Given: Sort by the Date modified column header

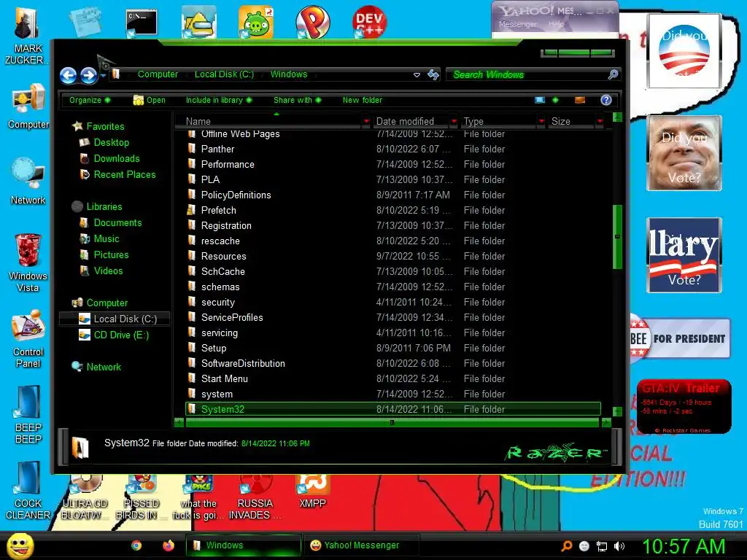Looking at the screenshot, I should click(411, 121).
